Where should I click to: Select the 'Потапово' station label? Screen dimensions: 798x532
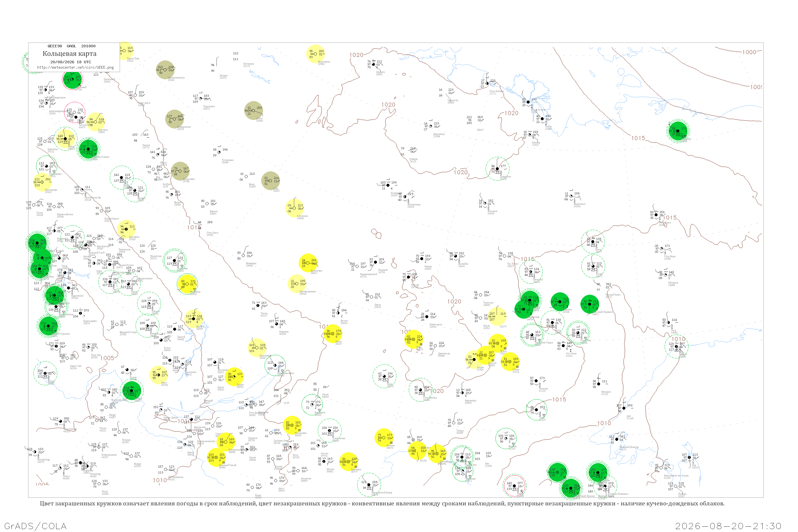(x=248, y=64)
